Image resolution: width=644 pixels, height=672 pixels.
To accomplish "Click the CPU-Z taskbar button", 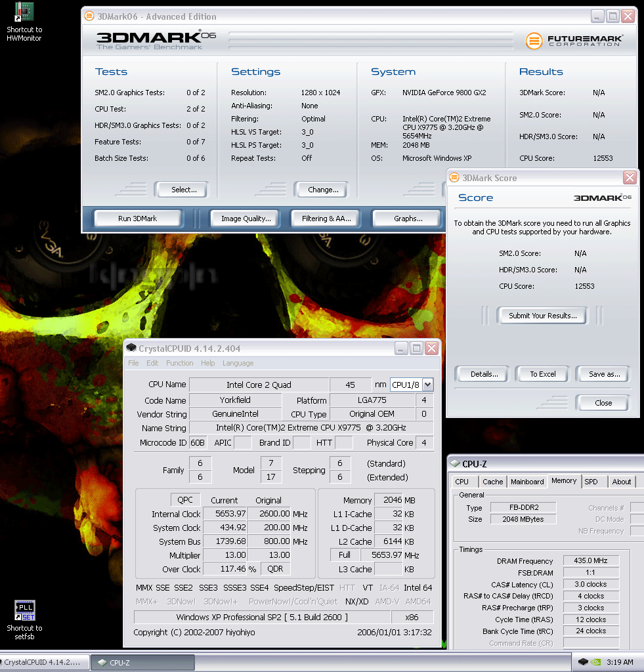I will [x=142, y=663].
